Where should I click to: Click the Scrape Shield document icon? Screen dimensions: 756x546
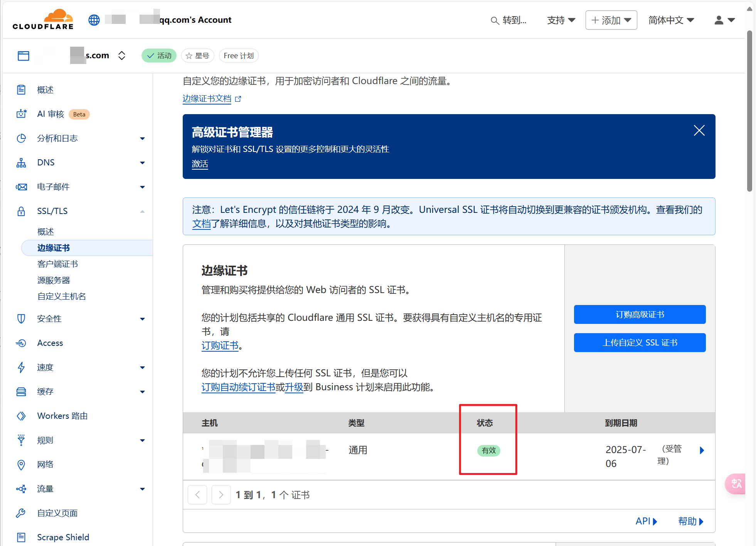click(21, 537)
